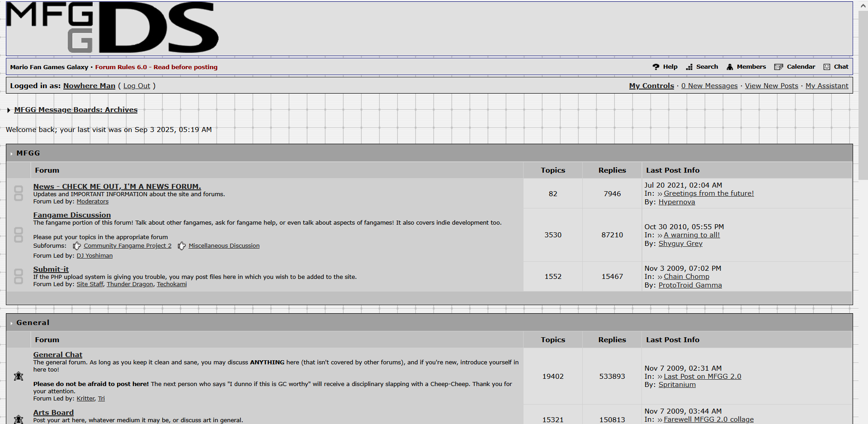Open Mario Fan Games Galaxy link
868x424 pixels.
(49, 67)
